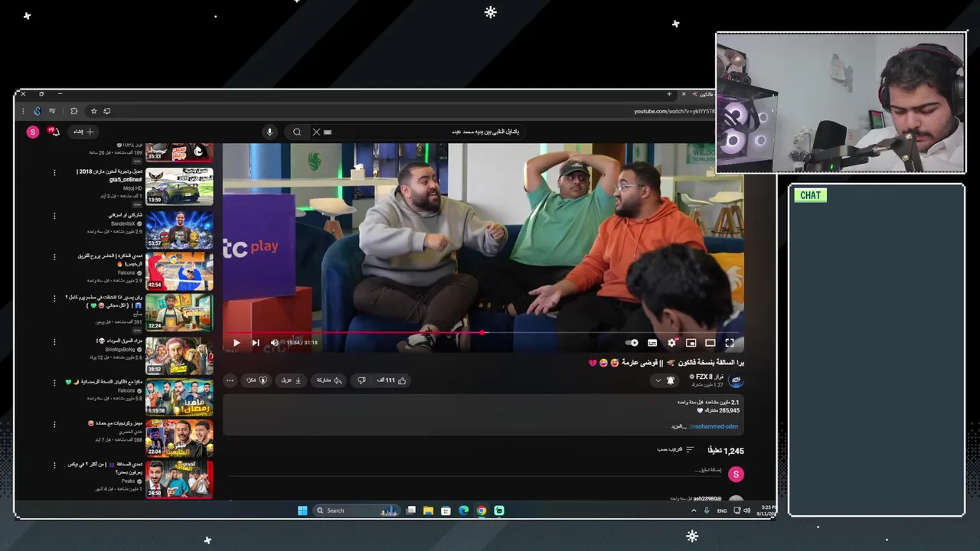
Task: Dislike the video with thumbs-down
Action: [x=361, y=380]
